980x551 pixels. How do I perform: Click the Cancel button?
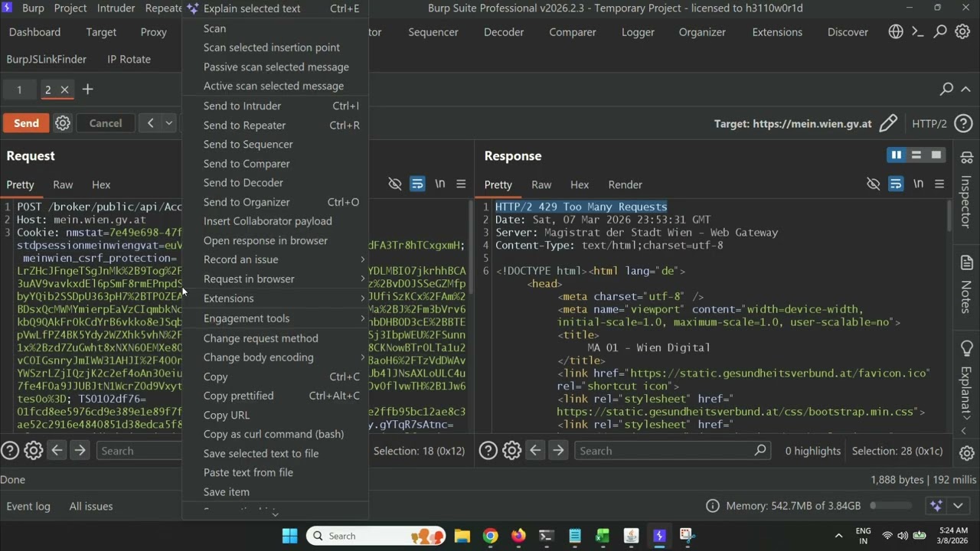point(105,123)
